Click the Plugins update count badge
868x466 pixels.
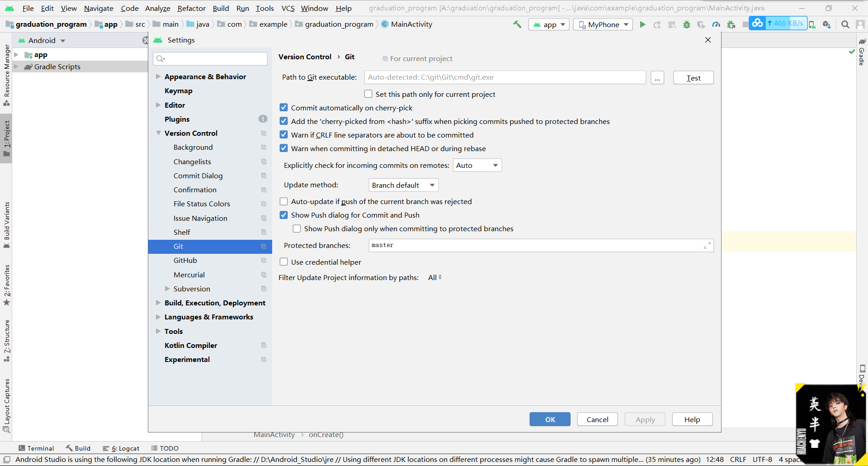(263, 119)
